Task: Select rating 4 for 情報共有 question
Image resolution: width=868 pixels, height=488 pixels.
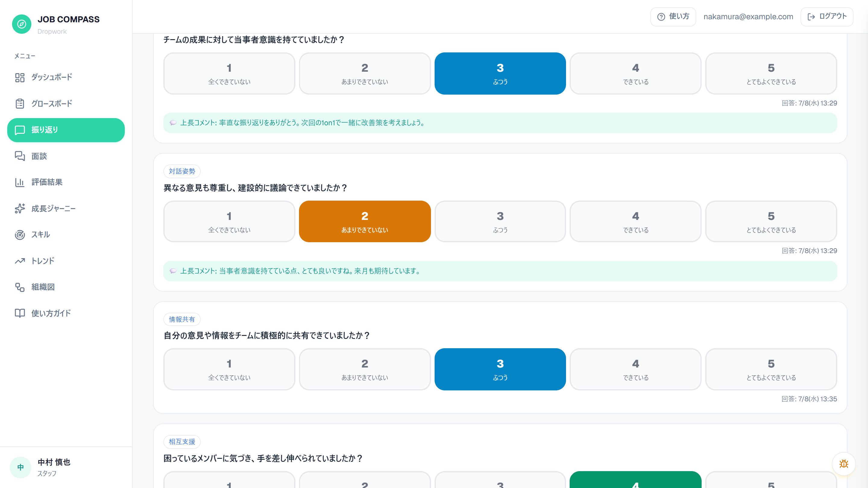Action: click(x=636, y=369)
